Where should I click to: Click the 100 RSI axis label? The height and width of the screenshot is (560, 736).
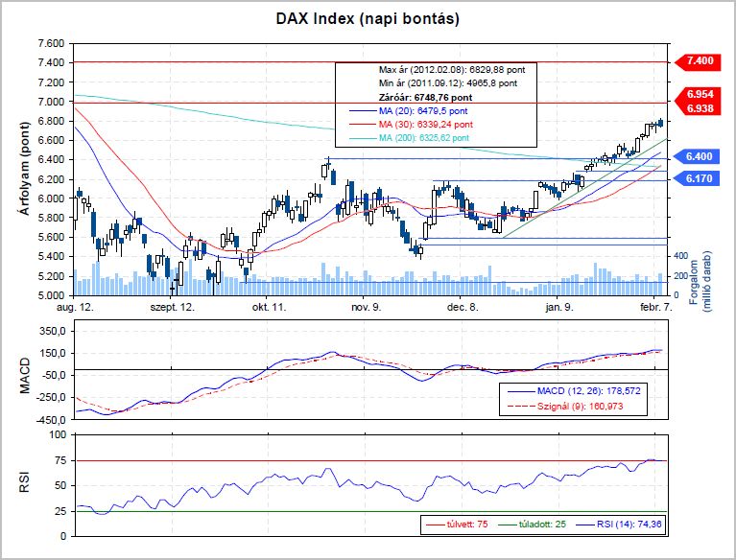(x=59, y=434)
